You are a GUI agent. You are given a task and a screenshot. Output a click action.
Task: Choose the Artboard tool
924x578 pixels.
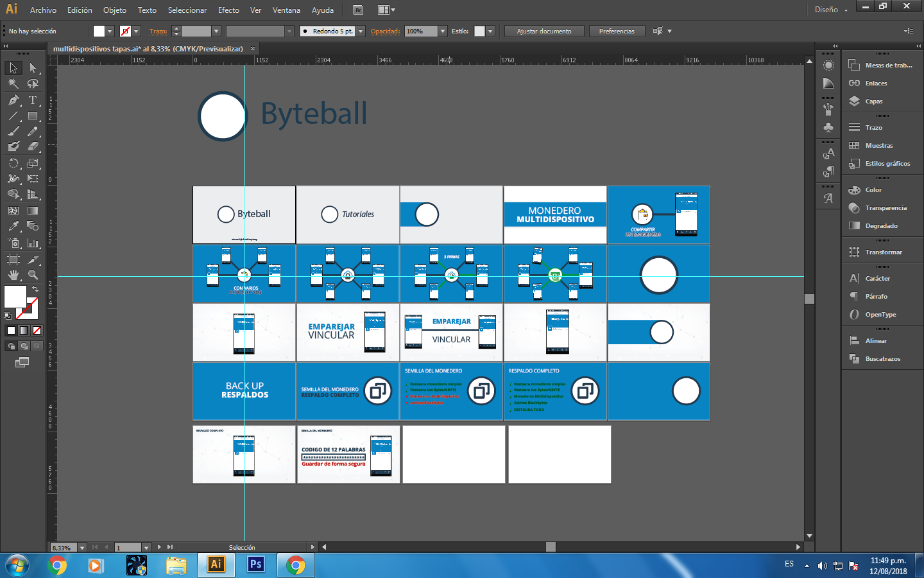(13, 259)
